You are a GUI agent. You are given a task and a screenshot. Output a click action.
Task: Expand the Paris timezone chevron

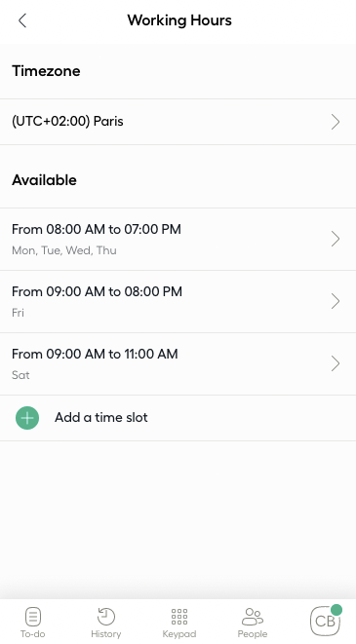pos(336,122)
